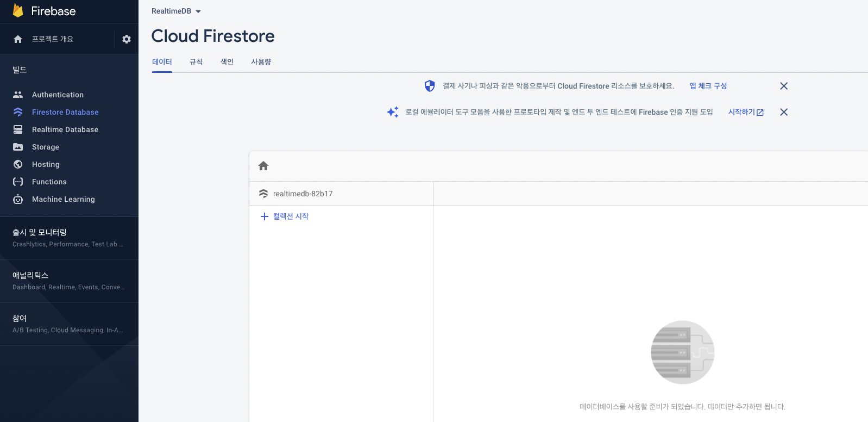This screenshot has height=422, width=868.
Task: Click the 앱 체크 구성 link
Action: coord(708,86)
